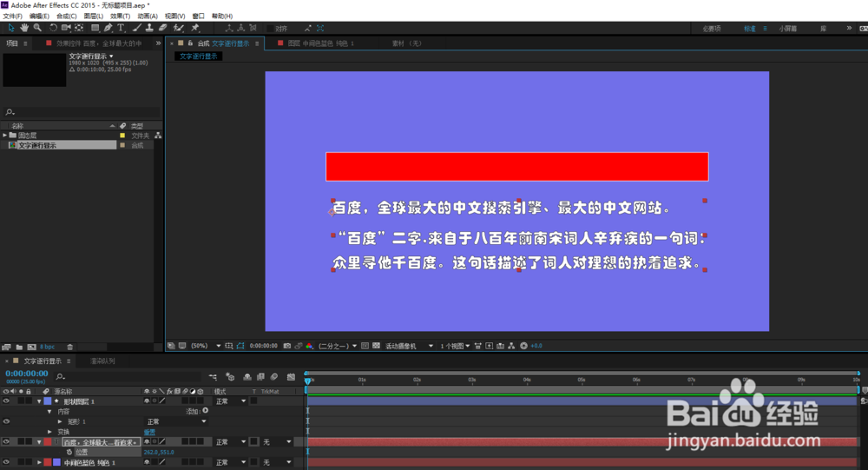Hide the 中间色蓝色 纯色 1 layer eye
This screenshot has height=470, width=868.
point(6,461)
